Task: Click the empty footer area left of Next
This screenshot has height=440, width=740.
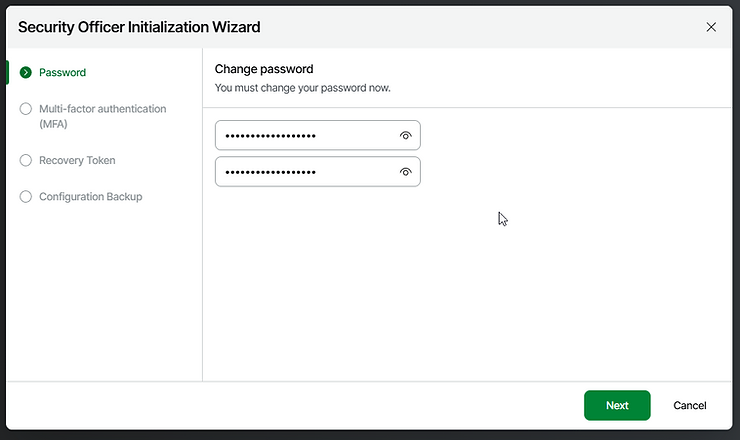Action: [300, 405]
